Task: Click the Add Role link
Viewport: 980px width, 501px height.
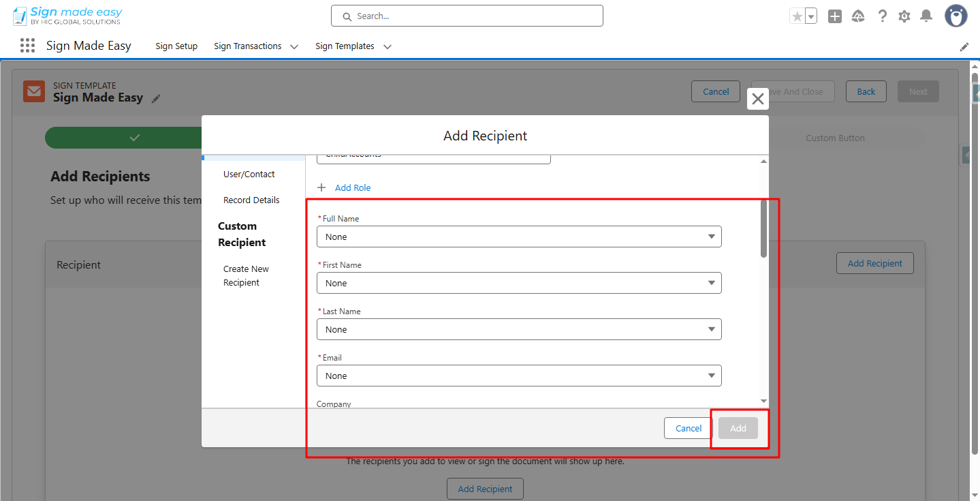Action: point(353,187)
